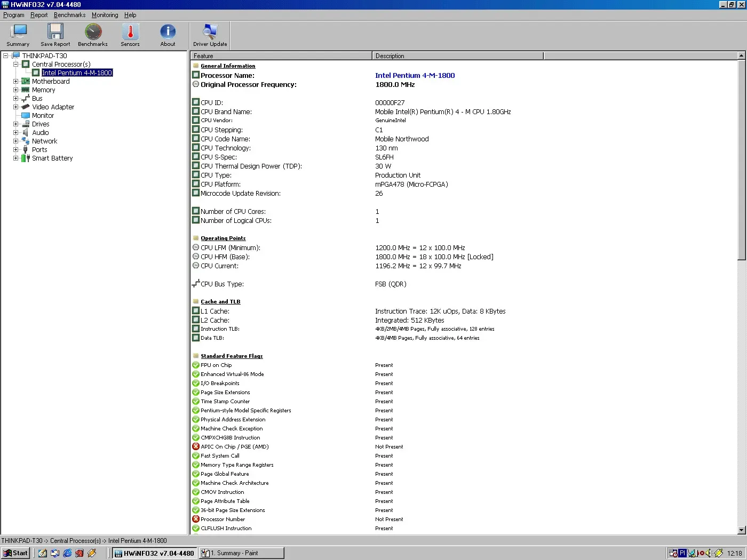
Task: Open the Report menu
Action: click(39, 15)
